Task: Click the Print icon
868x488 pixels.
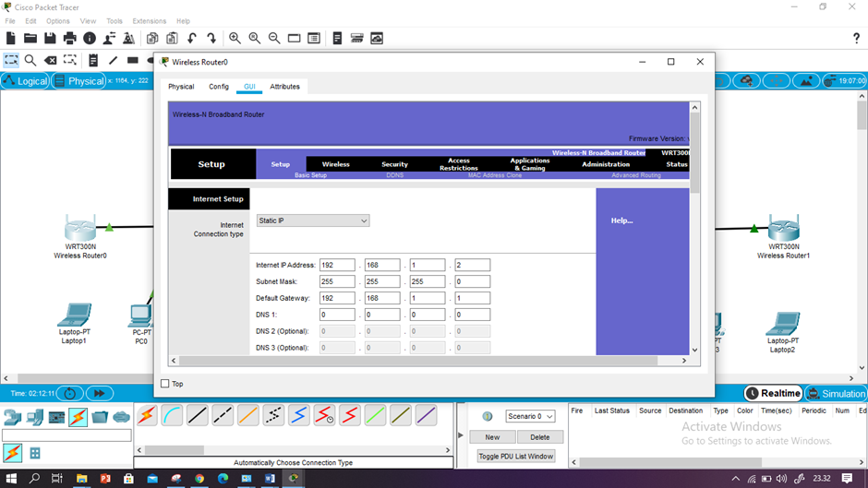Action: click(x=70, y=38)
